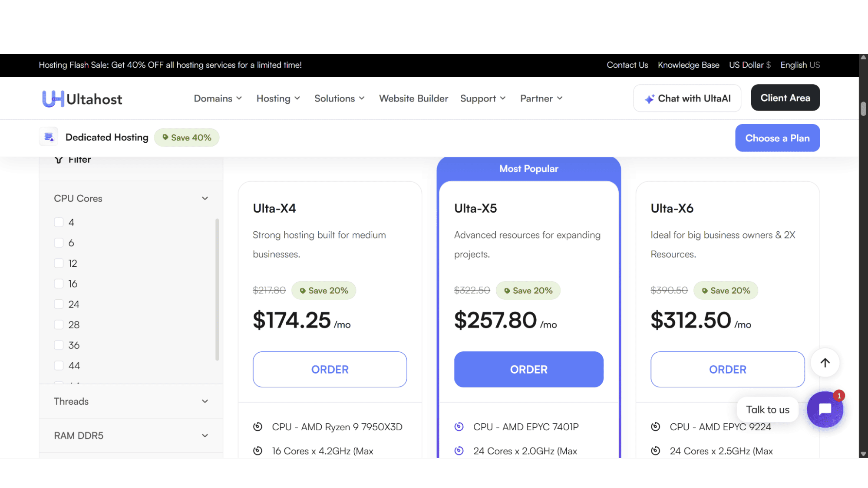Click the icon beside 16 Cores x 4.2GHz
This screenshot has height=488, width=868.
258,451
